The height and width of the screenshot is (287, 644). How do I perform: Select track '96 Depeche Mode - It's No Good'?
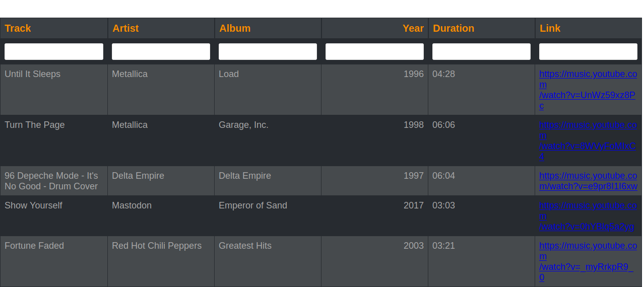[x=54, y=181]
